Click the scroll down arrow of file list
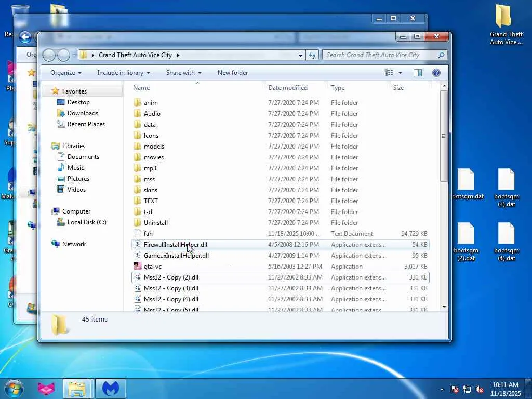 click(x=444, y=307)
